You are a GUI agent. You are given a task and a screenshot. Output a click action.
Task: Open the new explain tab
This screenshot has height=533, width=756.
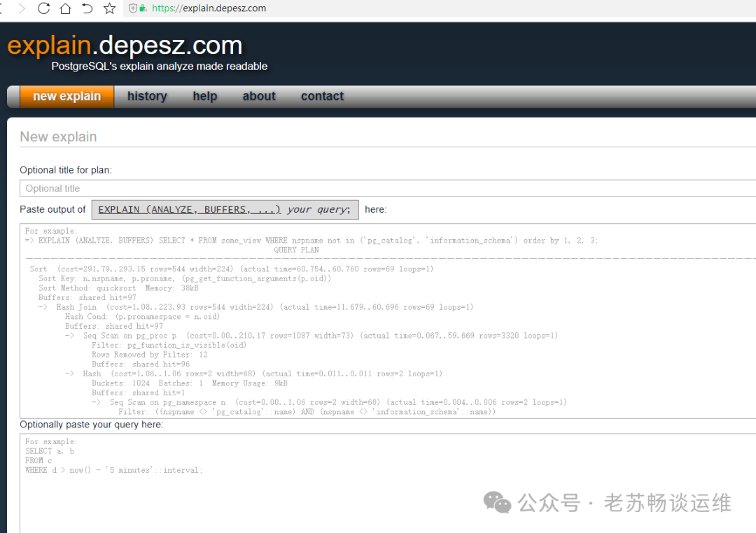66,97
